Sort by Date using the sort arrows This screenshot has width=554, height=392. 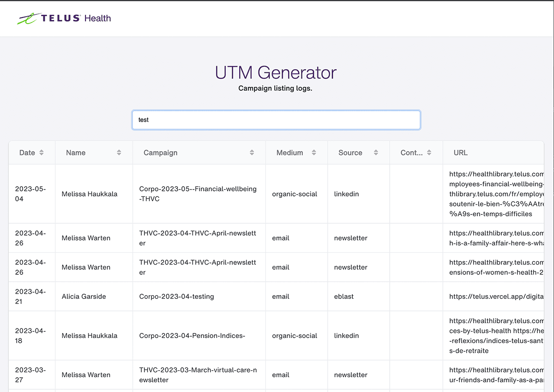pos(42,153)
